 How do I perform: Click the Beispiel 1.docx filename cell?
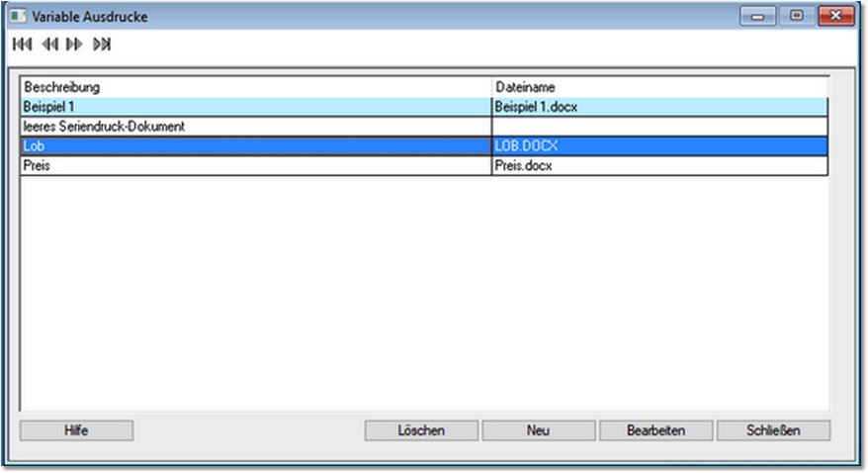point(659,107)
